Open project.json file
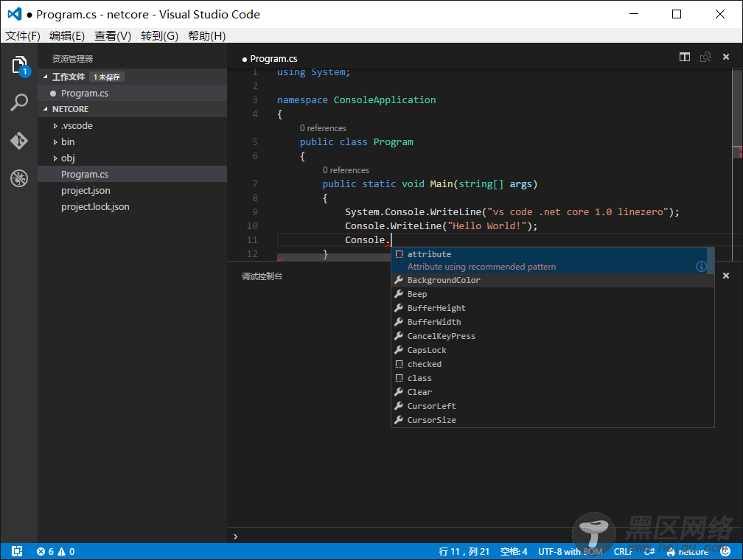Image resolution: width=743 pixels, height=560 pixels. coord(132,190)
